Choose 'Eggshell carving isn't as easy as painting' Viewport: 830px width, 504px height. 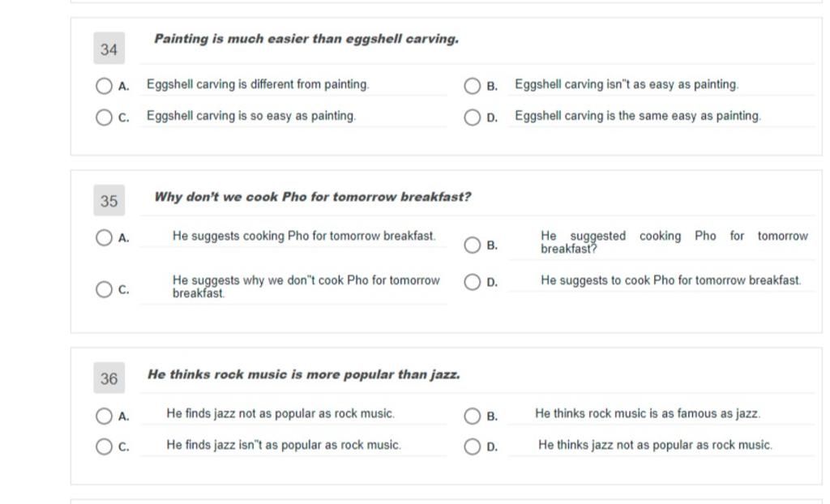point(472,86)
